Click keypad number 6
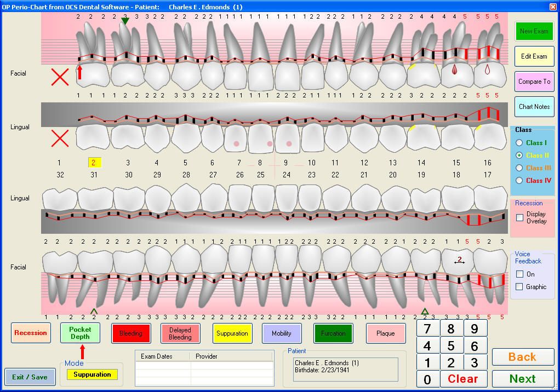Viewport: 560px width, 392px height. point(475,345)
